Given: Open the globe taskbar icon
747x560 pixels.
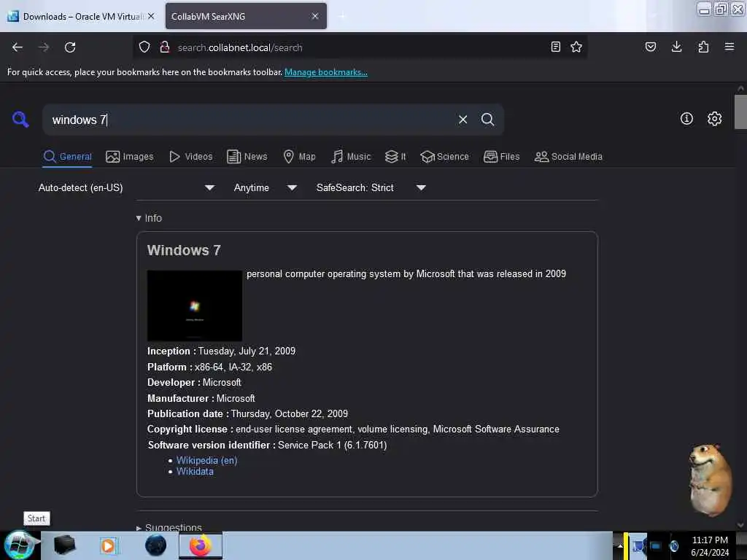Looking at the screenshot, I should pyautogui.click(x=156, y=545).
